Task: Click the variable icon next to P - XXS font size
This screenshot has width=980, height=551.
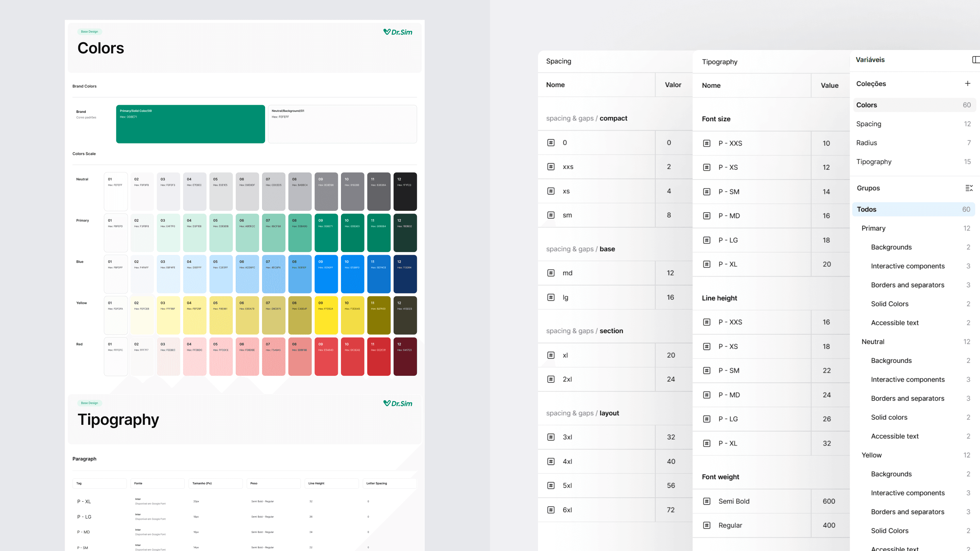Action: coord(706,143)
